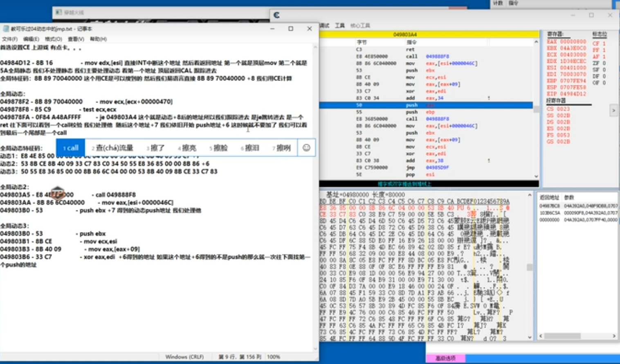Image resolution: width=620 pixels, height=364 pixels.
Task: Click the 基址=04980000 hex dump header
Action: pyautogui.click(x=365, y=195)
